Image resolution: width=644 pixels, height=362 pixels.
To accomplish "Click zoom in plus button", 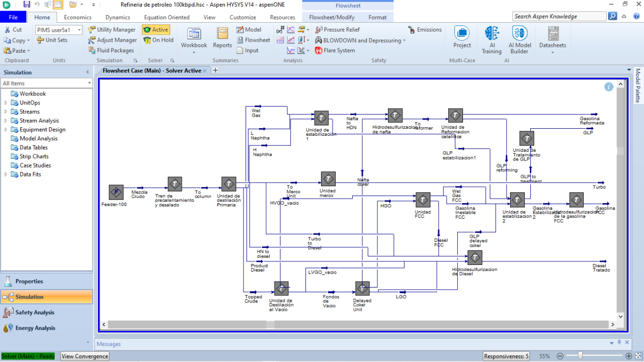I will [x=629, y=356].
